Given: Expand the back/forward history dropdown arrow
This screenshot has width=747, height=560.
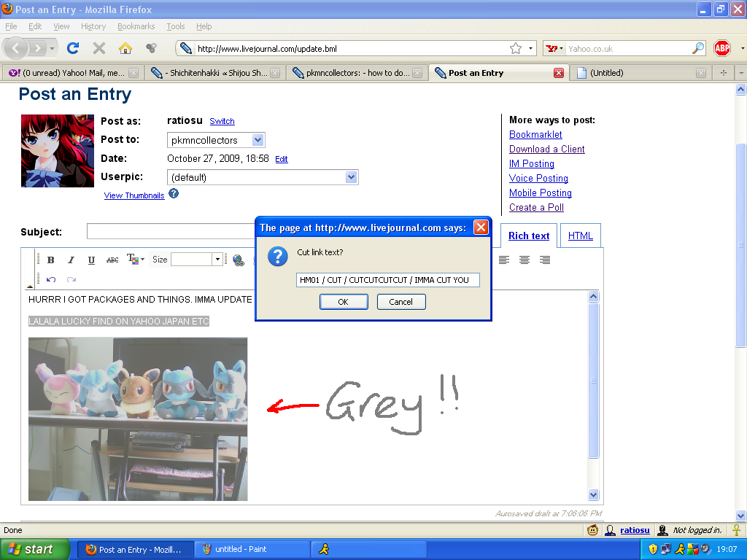Looking at the screenshot, I should point(52,48).
